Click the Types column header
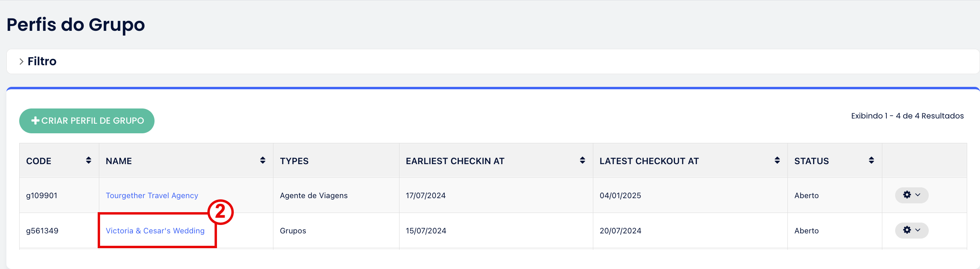This screenshot has width=980, height=269. click(x=294, y=161)
